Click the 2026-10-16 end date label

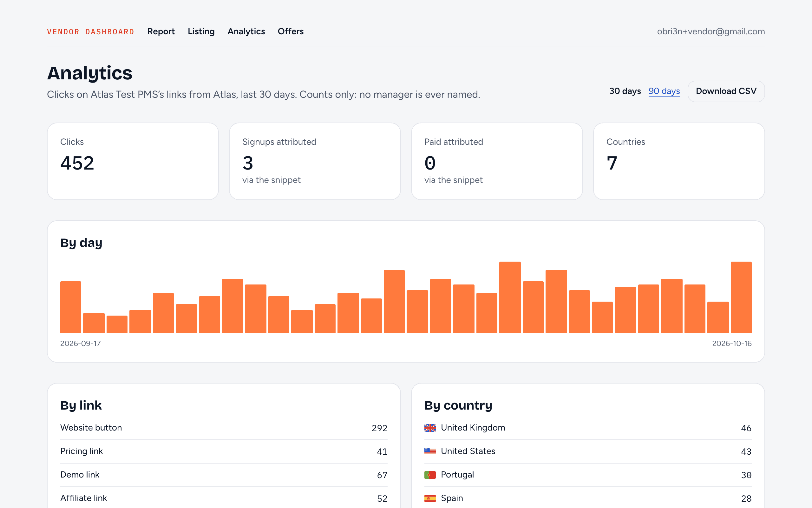pyautogui.click(x=732, y=343)
